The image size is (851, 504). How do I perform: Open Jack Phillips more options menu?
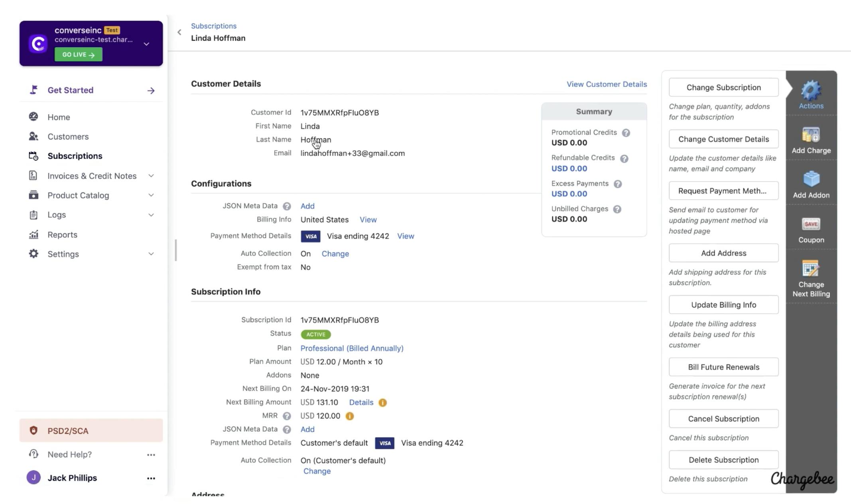point(151,478)
